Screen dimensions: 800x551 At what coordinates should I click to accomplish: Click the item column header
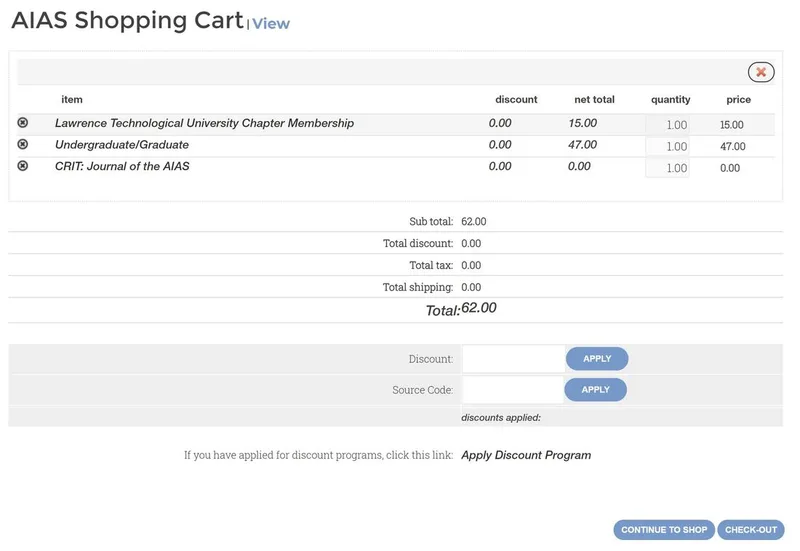pyautogui.click(x=72, y=100)
